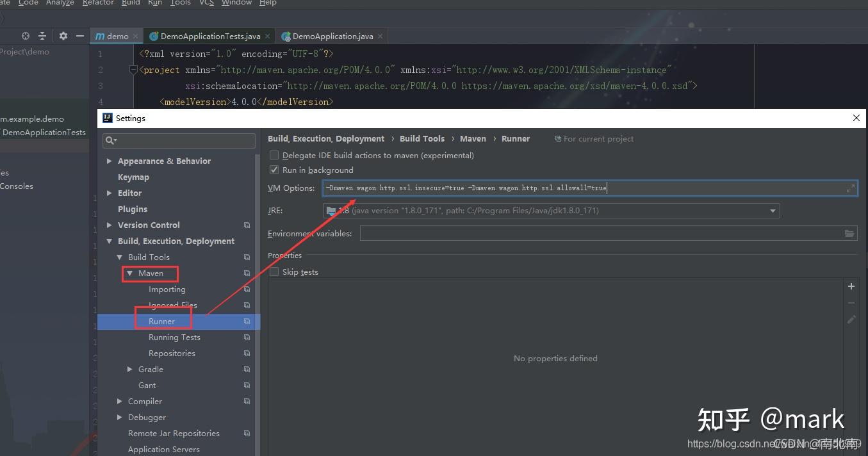Close the DemoApplication.java editor tab
The height and width of the screenshot is (456, 868).
380,37
